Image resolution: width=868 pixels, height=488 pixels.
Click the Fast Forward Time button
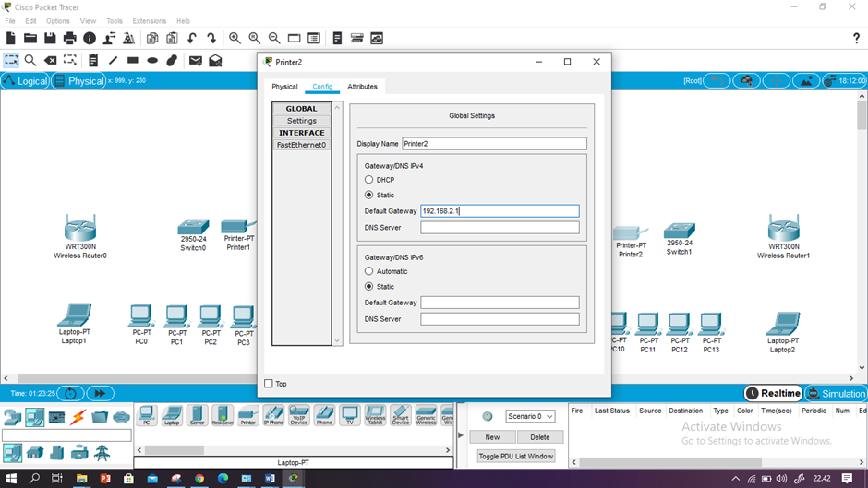(100, 393)
